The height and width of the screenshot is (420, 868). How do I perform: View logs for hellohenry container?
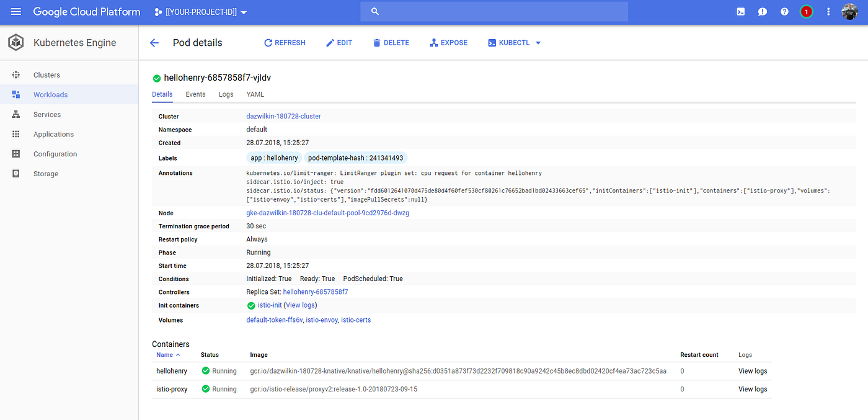tap(753, 371)
